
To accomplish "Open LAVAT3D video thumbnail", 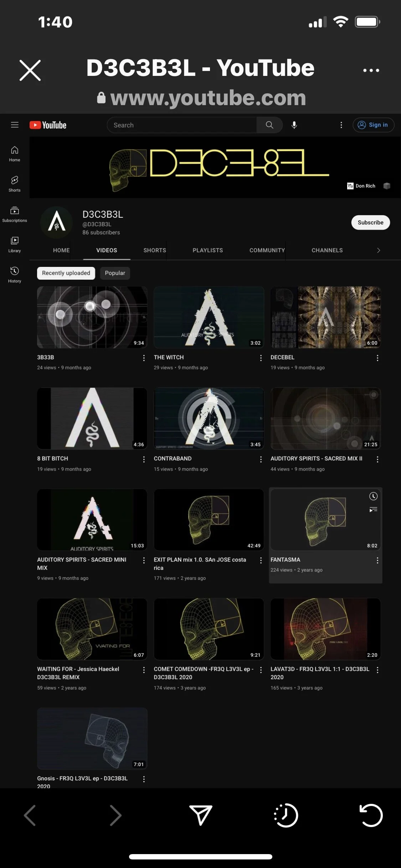I will click(325, 629).
